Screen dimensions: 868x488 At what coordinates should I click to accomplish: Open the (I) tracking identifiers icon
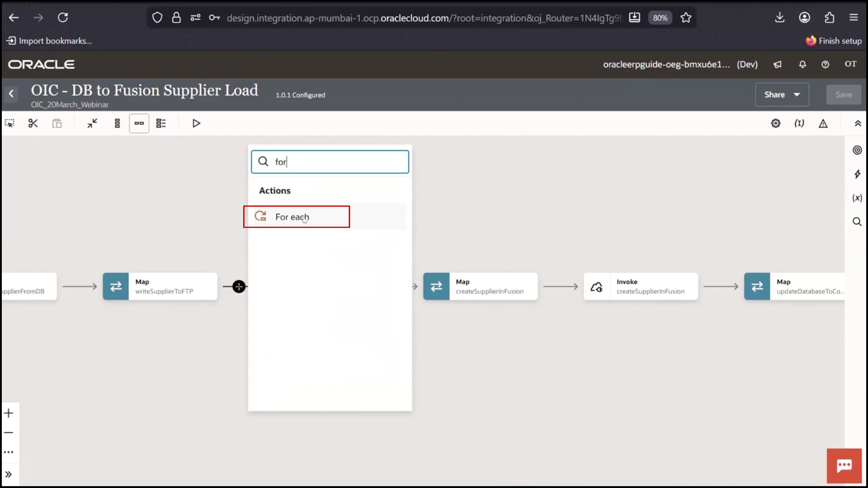pos(799,123)
